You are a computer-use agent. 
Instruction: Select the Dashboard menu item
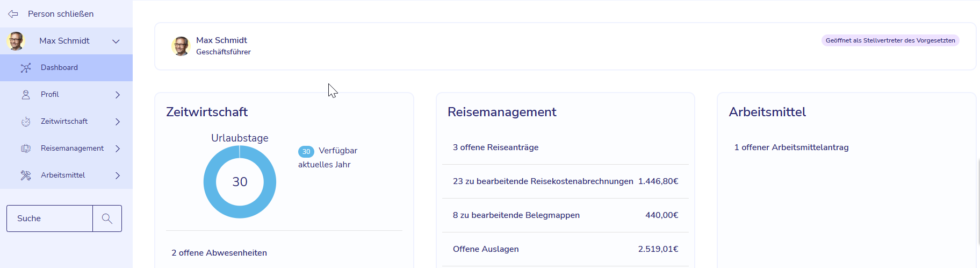click(66, 68)
